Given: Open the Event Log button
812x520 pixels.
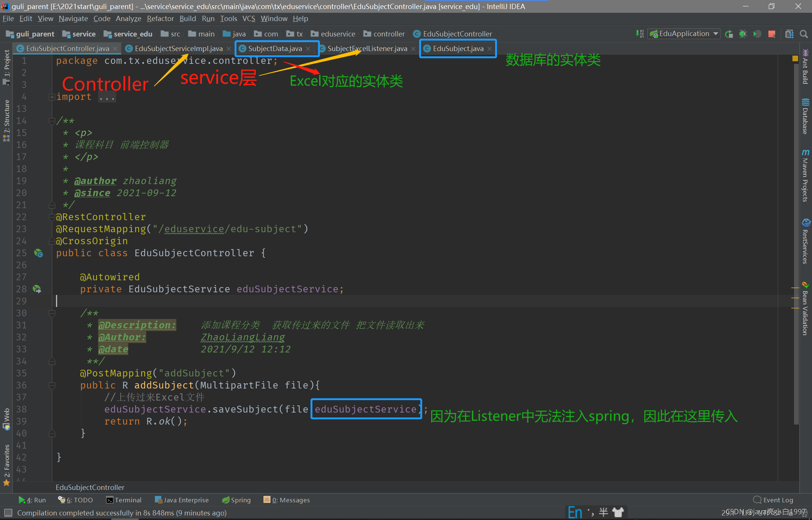Looking at the screenshot, I should pyautogui.click(x=773, y=500).
